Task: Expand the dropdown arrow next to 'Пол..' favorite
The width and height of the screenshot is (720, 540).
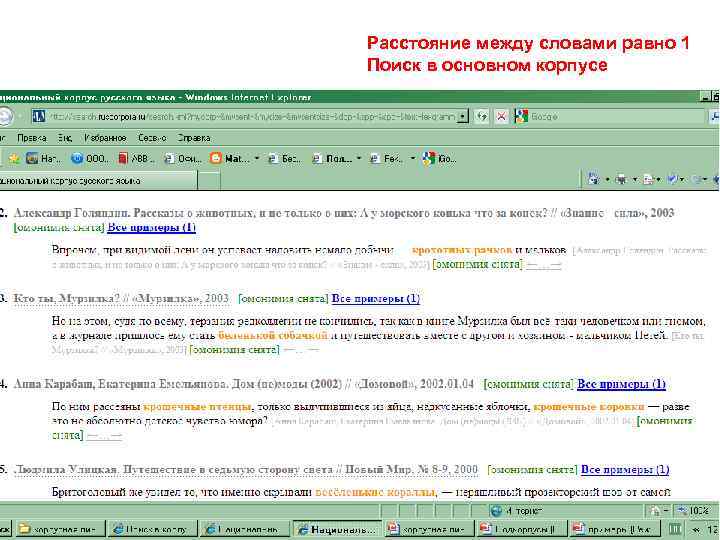Action: pyautogui.click(x=359, y=159)
